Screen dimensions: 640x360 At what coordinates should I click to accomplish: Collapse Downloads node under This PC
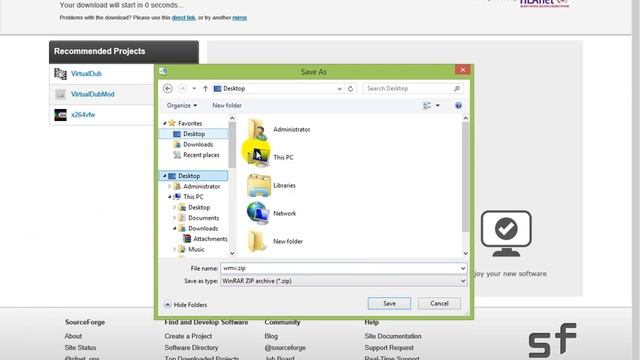(175, 229)
